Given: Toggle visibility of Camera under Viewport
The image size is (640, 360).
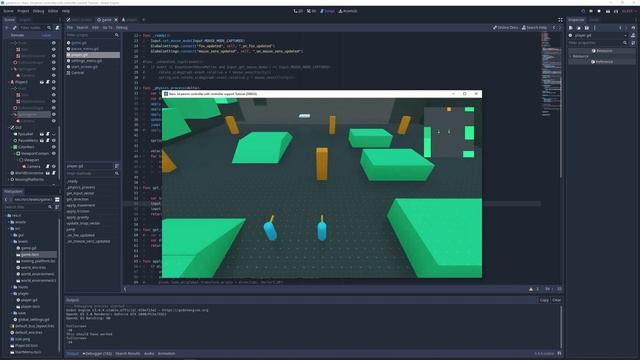Looking at the screenshot, I should (54, 167).
